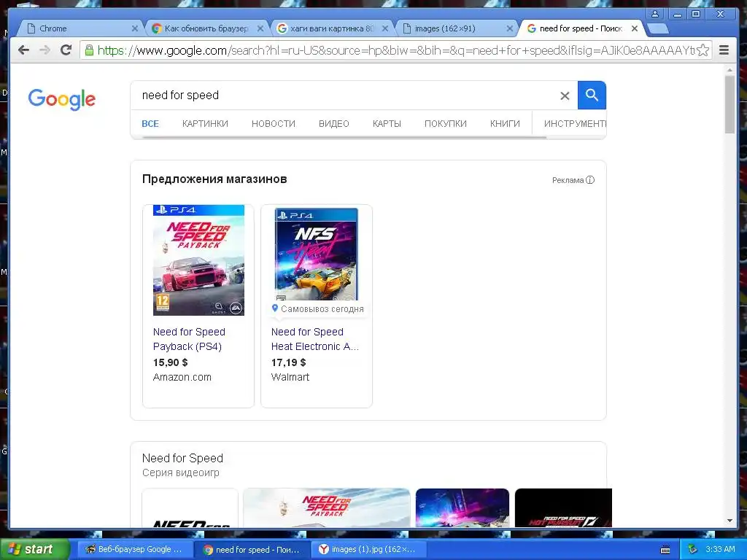Click the search category scroll bar
Viewport: 747px width, 560px height.
pyautogui.click(x=344, y=138)
